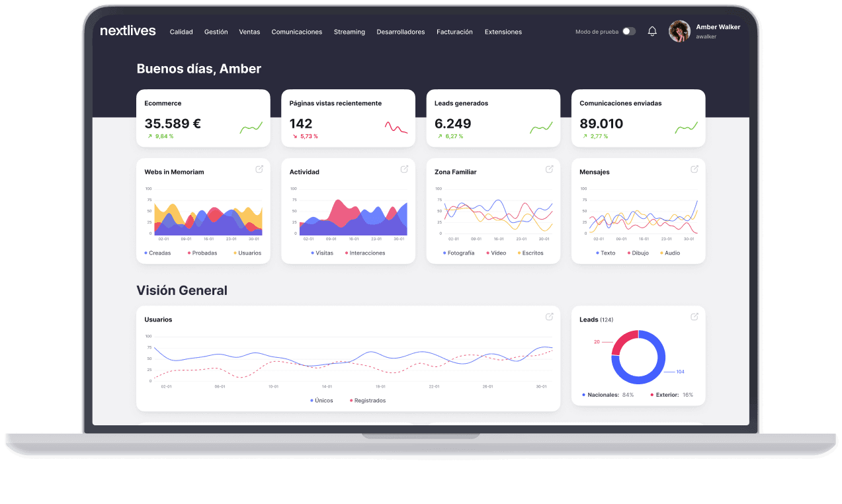Image resolution: width=842 pixels, height=504 pixels.
Task: Open Zona Familiar chart in new view icon
Action: pyautogui.click(x=549, y=169)
